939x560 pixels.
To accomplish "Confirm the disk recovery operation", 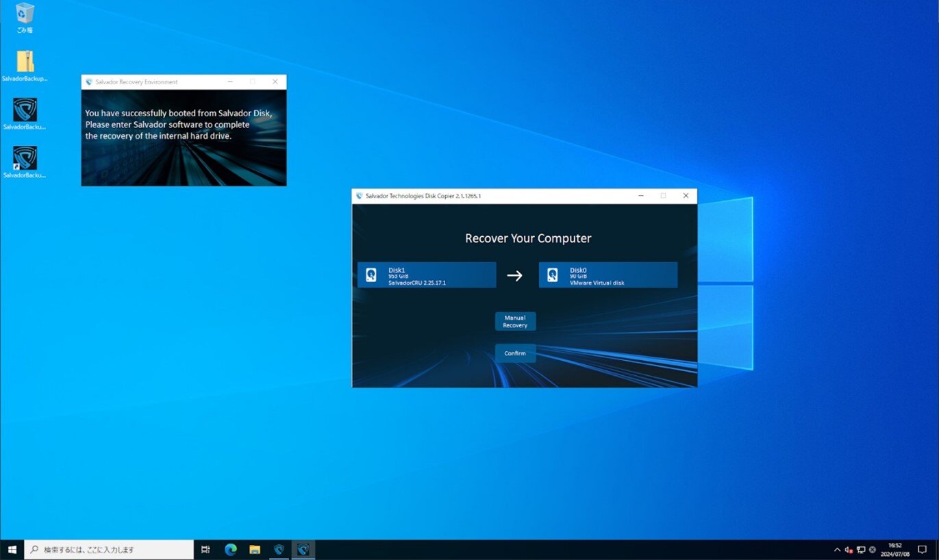I will pyautogui.click(x=515, y=353).
